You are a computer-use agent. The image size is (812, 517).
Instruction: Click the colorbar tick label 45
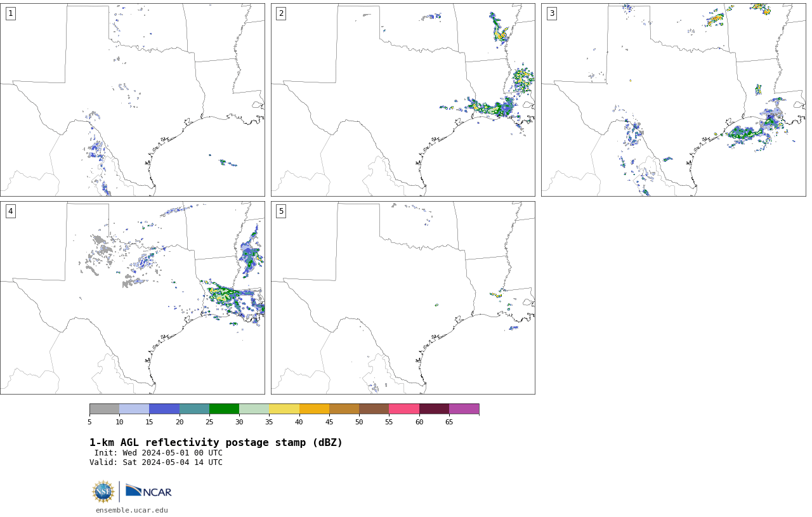329,422
